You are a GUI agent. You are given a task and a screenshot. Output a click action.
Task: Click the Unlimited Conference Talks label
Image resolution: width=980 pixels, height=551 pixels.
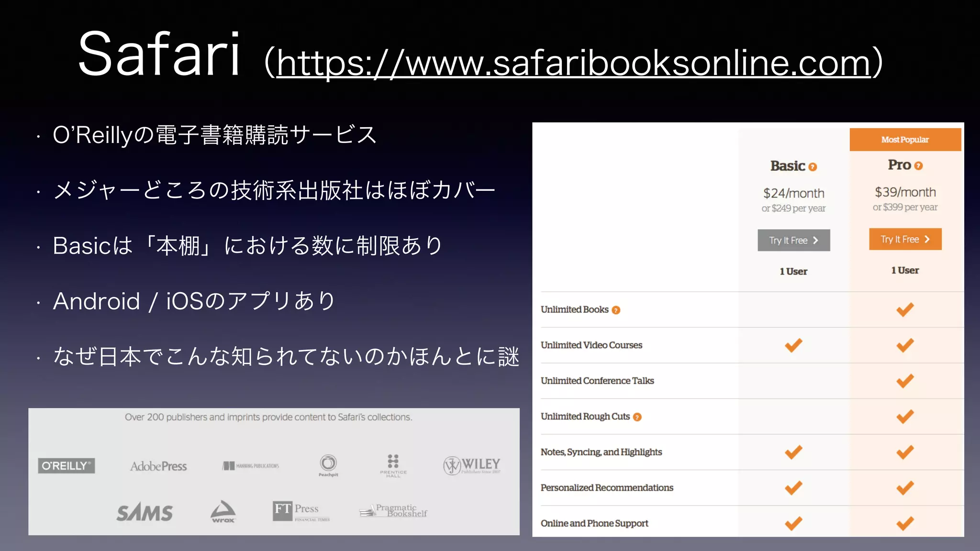click(597, 381)
